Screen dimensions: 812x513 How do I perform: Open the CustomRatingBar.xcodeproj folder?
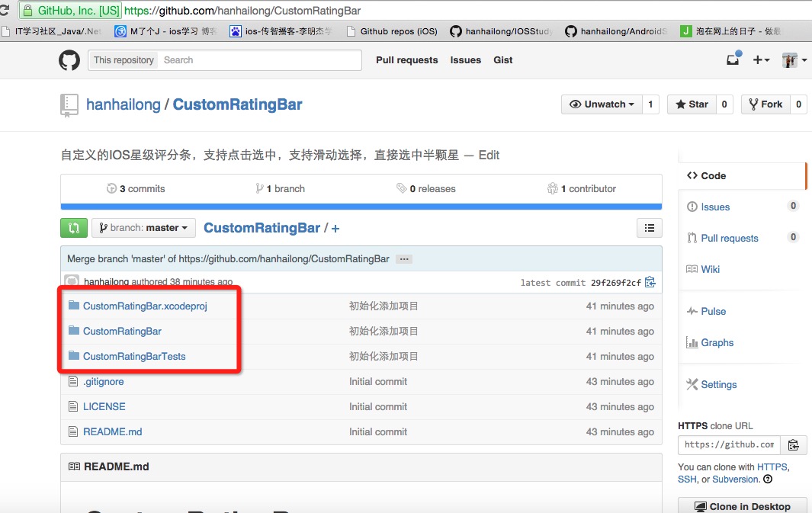tap(145, 306)
